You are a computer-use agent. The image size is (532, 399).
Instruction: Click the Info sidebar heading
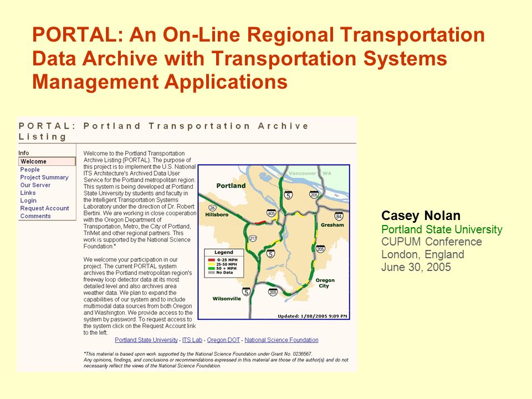[24, 153]
